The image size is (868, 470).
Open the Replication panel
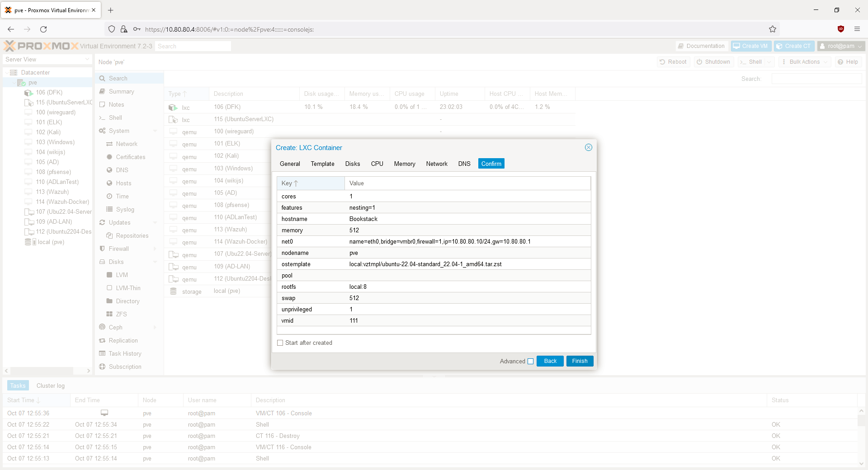[x=123, y=340]
